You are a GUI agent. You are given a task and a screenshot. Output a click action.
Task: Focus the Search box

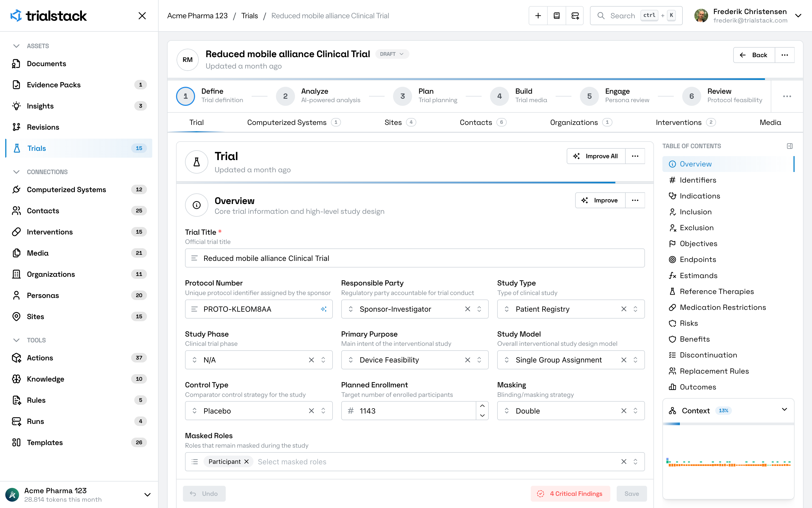pos(636,16)
